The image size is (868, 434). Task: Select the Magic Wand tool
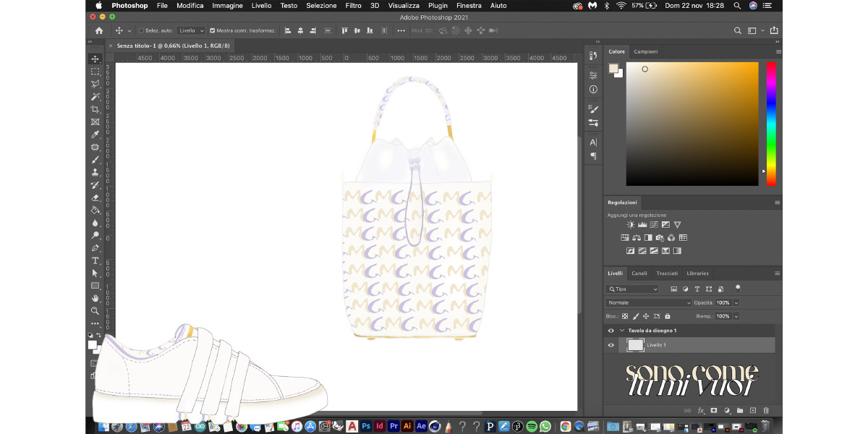click(x=95, y=97)
